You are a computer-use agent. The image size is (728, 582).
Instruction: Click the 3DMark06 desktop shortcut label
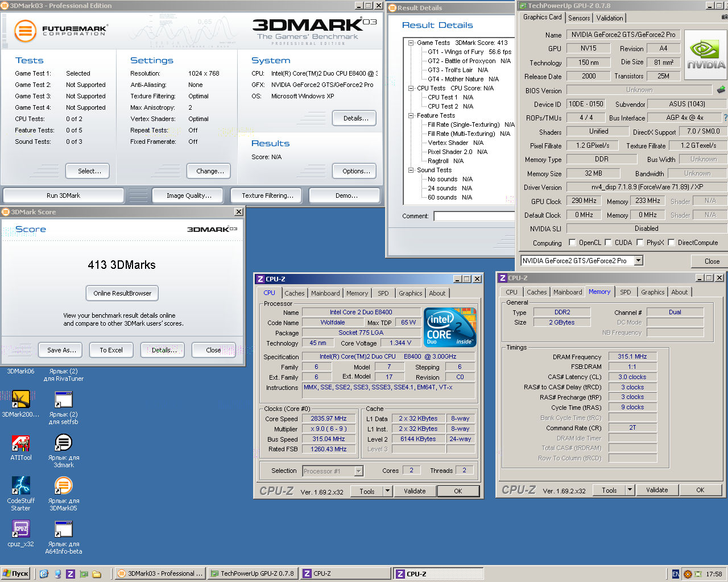(x=20, y=371)
